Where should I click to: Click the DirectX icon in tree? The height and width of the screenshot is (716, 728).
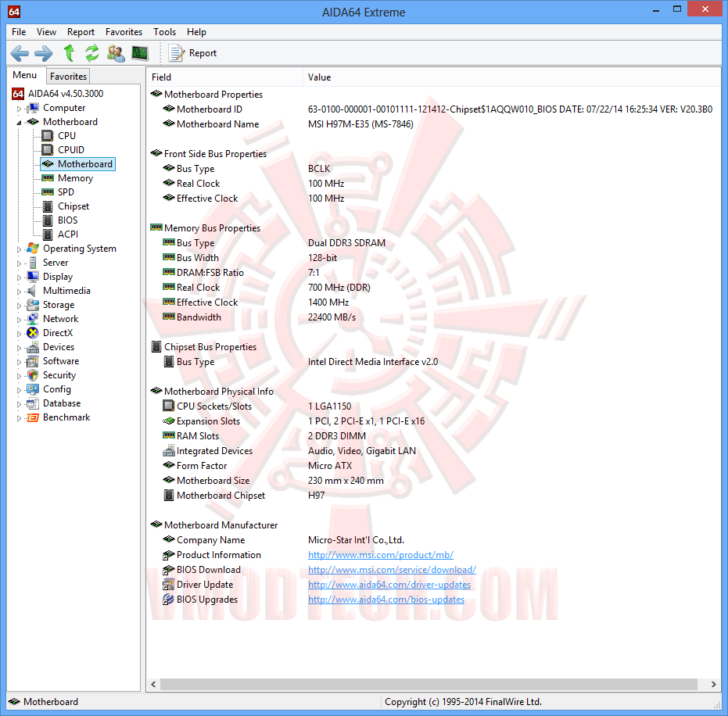pos(33,333)
